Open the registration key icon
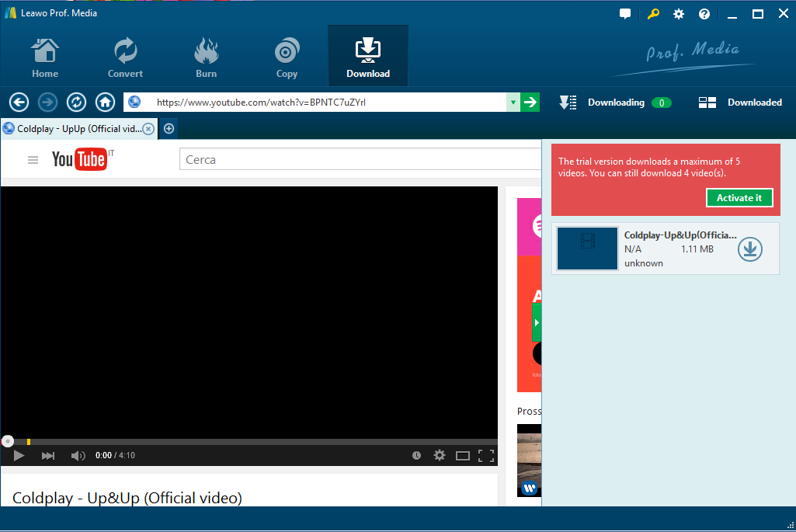 pos(653,14)
